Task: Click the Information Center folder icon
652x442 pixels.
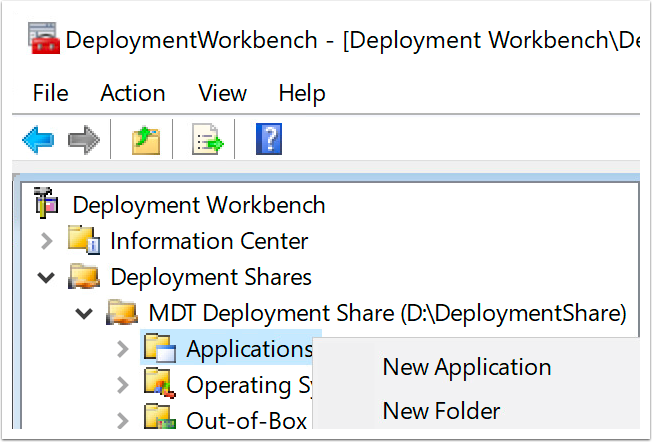Action: 84,240
